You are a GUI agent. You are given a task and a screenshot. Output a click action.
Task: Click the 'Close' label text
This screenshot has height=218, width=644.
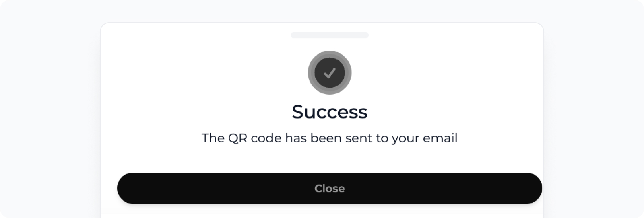click(x=330, y=188)
